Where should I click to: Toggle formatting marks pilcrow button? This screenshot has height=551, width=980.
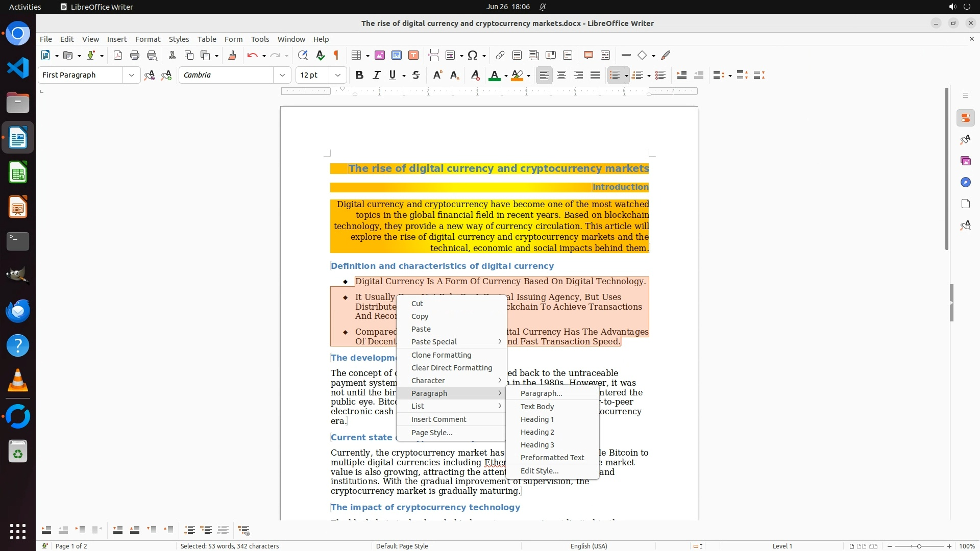[x=336, y=55]
